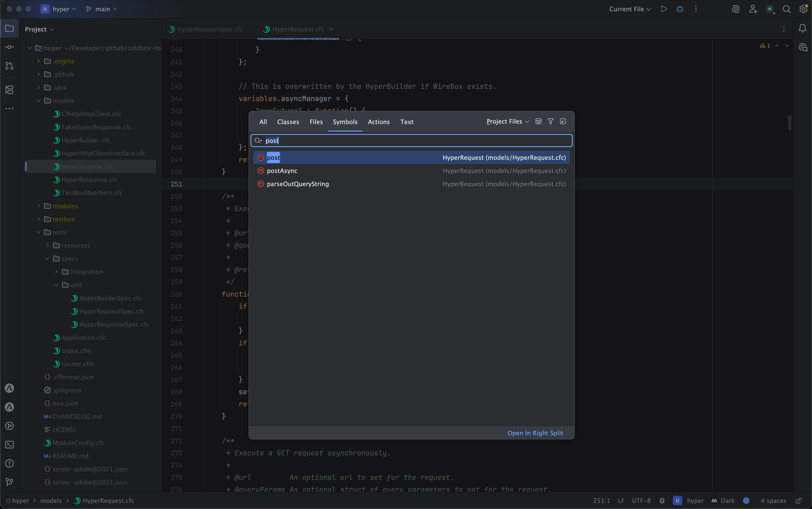Screen dimensions: 812x509
Task: Open the Project Files scope dropdown
Action: (x=507, y=121)
